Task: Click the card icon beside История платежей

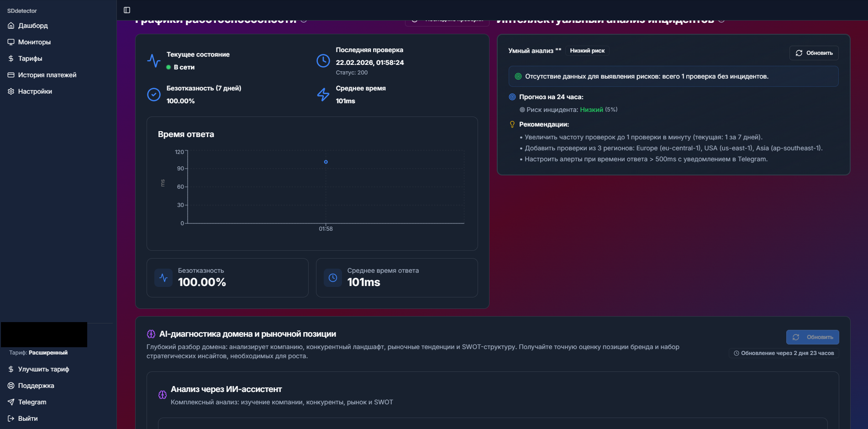Action: (11, 75)
